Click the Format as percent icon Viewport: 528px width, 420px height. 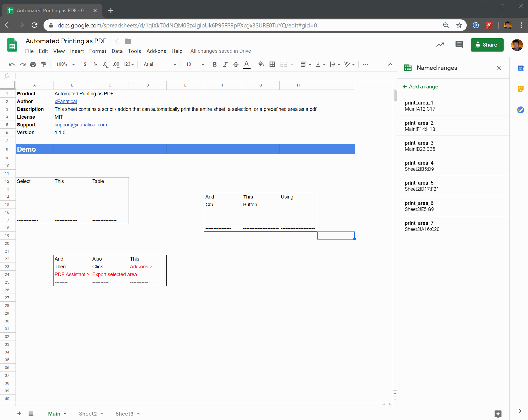tap(95, 64)
